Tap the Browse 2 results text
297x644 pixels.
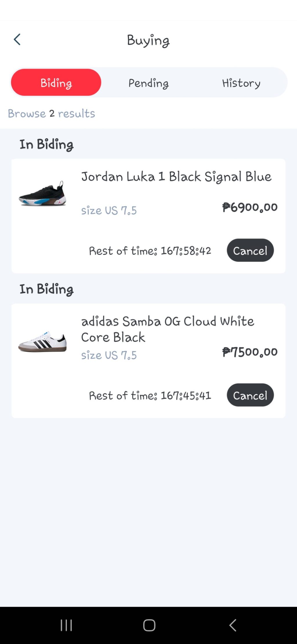[52, 113]
